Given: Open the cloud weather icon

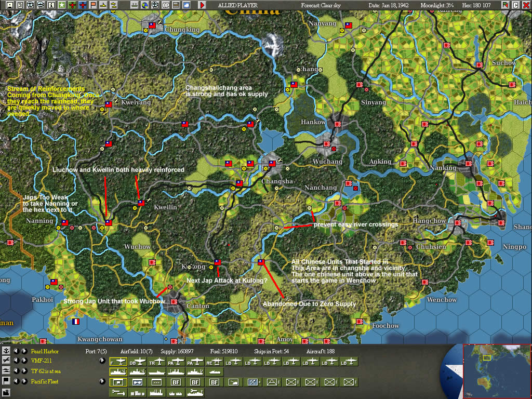Looking at the screenshot, I should (187, 5).
